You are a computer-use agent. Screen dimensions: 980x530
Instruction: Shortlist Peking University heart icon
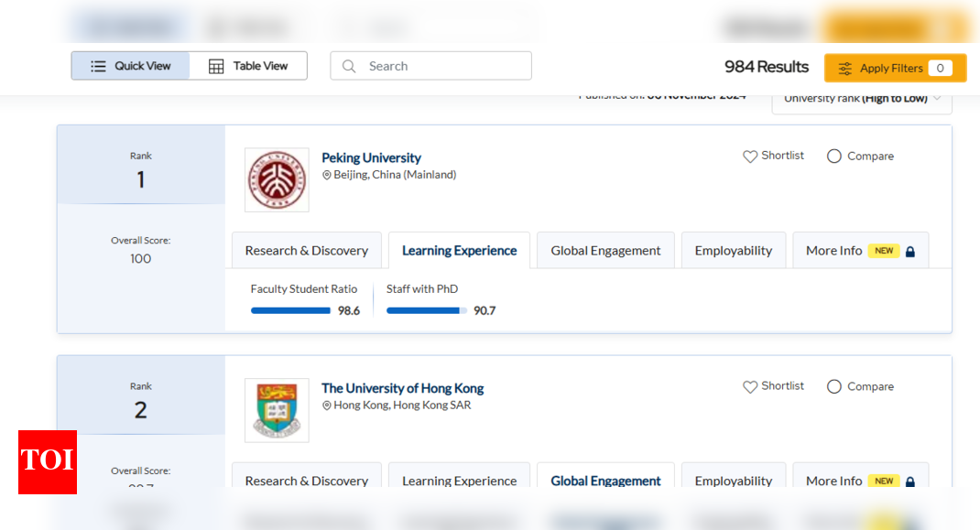tap(750, 157)
